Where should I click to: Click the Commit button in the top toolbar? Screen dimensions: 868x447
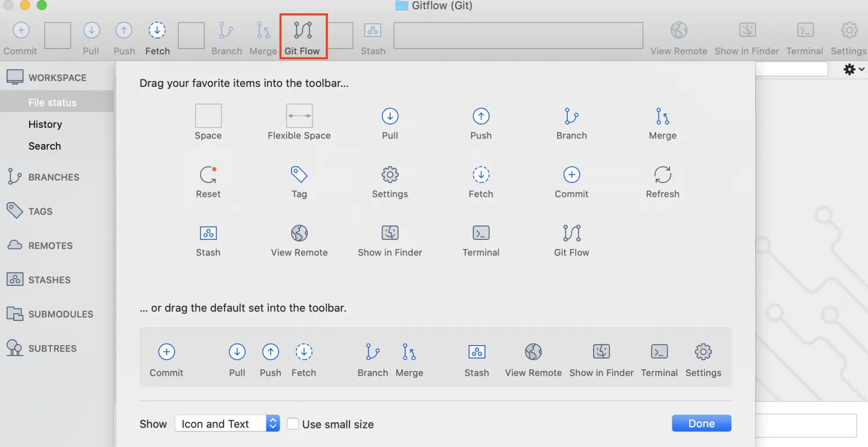click(x=20, y=38)
